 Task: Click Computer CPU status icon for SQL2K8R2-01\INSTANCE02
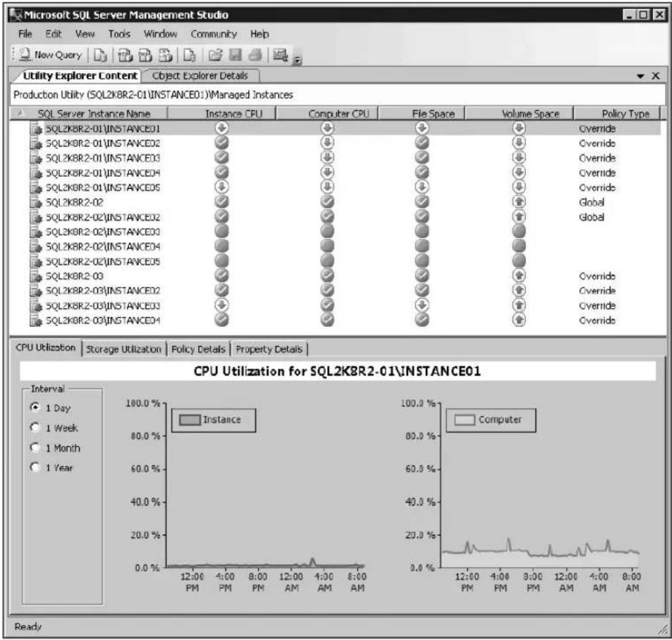(x=327, y=142)
